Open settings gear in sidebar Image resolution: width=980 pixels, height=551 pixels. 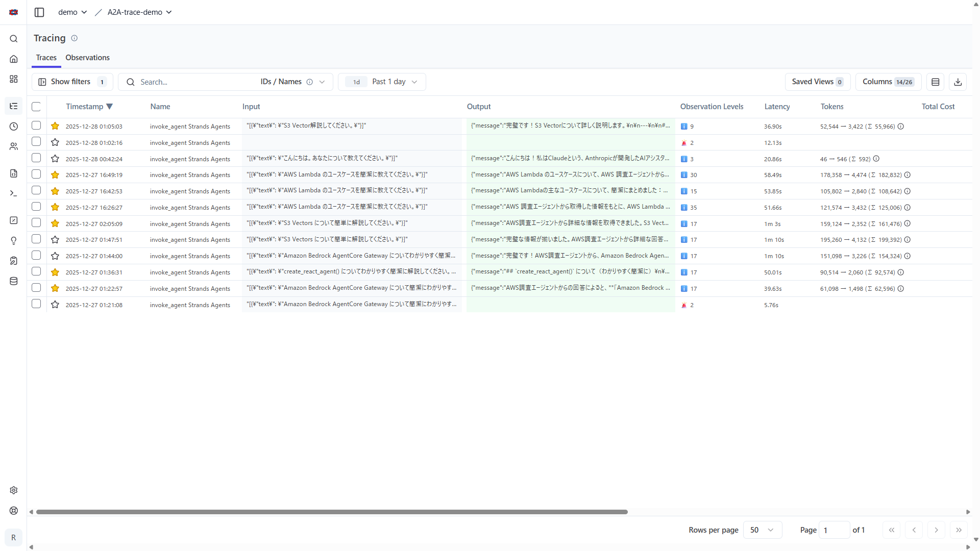coord(14,490)
